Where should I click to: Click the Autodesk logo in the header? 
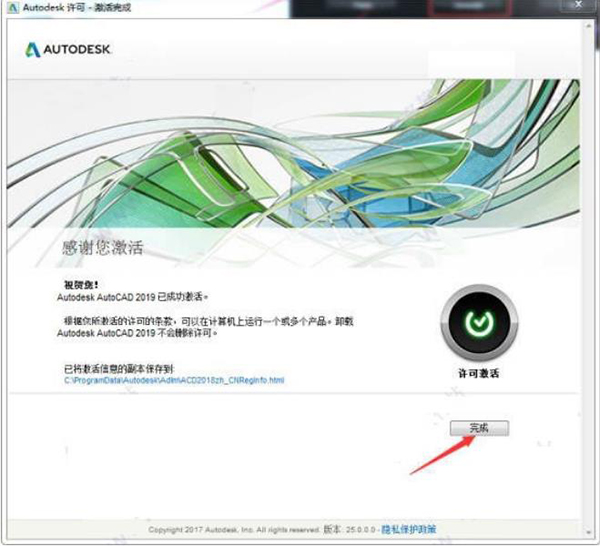(68, 49)
